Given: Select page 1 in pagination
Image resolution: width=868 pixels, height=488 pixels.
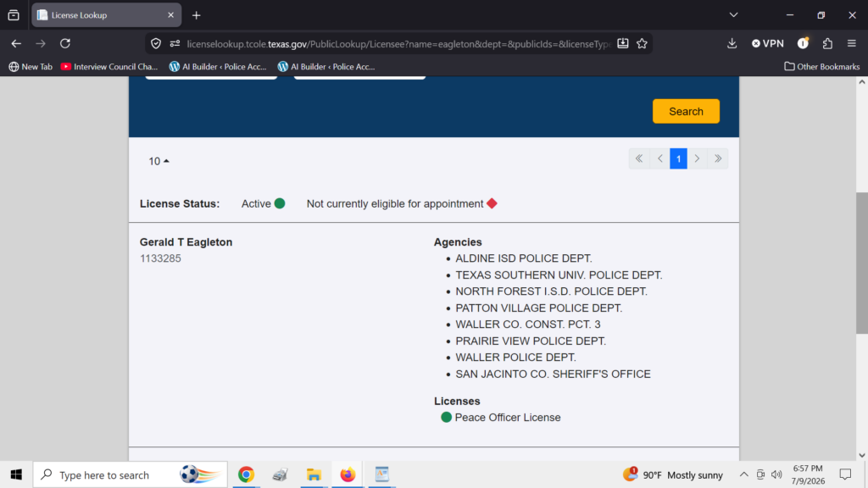Looking at the screenshot, I should pyautogui.click(x=678, y=158).
